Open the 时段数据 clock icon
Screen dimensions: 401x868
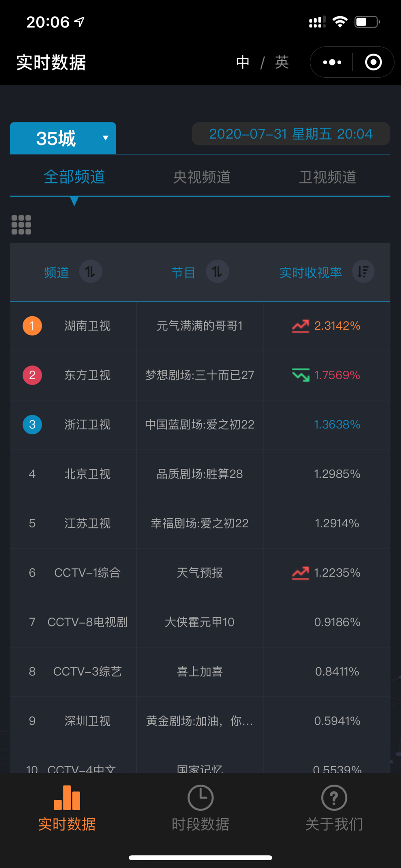(200, 798)
